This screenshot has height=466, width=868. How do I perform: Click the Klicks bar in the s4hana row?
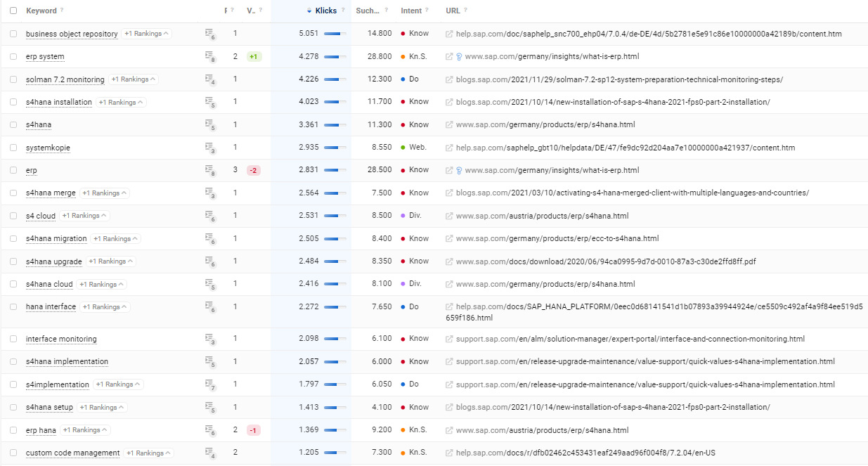(335, 125)
